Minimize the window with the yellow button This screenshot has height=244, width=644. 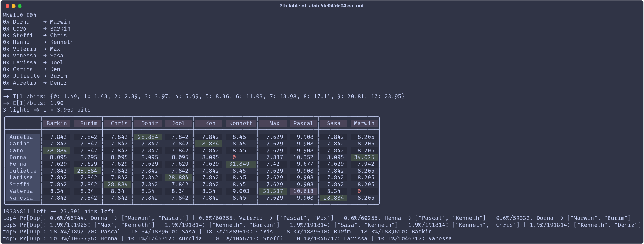[x=14, y=6]
